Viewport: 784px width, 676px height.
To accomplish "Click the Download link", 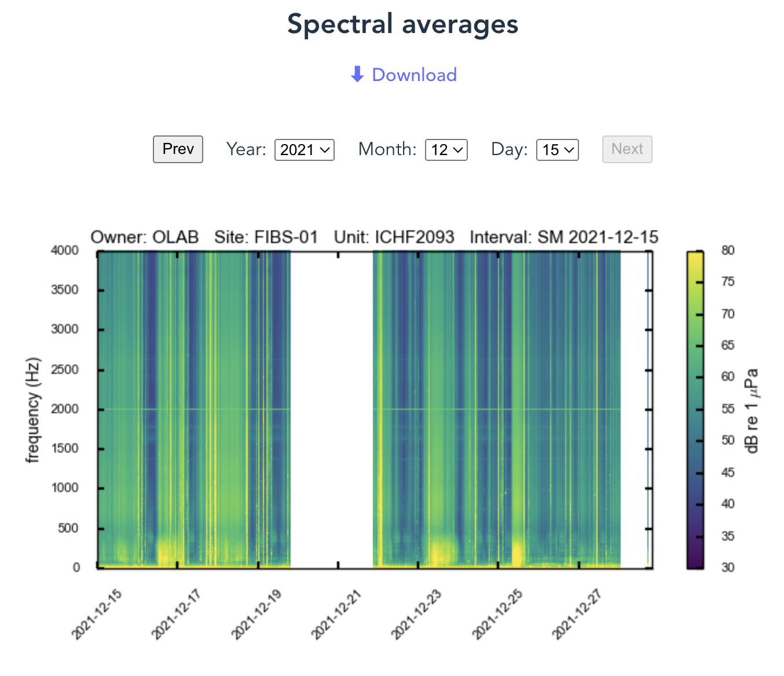I will click(404, 75).
